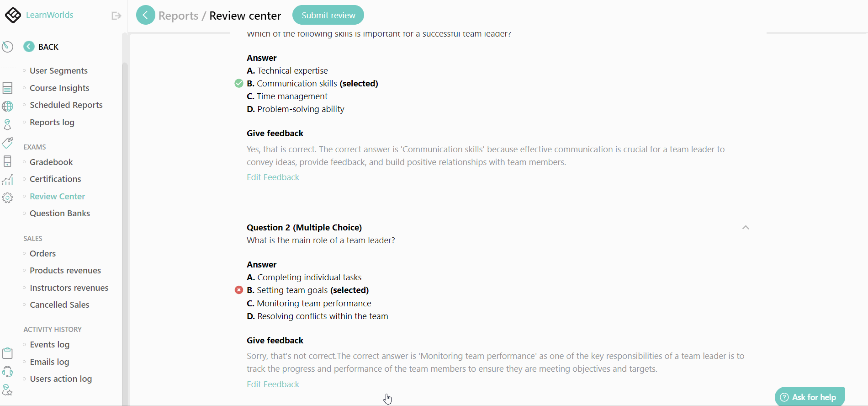Open the users person icon in sidebar
This screenshot has height=406, width=868.
7,124
